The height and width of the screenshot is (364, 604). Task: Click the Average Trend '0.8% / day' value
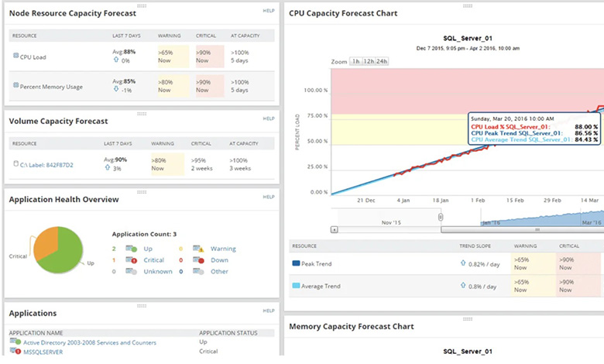click(482, 287)
